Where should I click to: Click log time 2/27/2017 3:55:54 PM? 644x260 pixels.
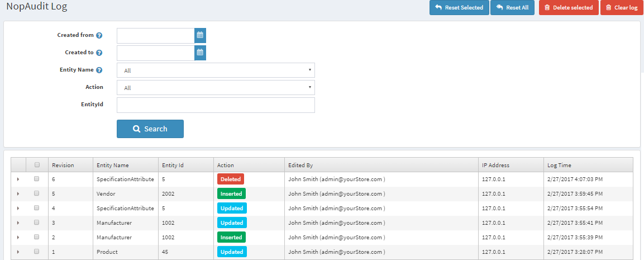(575, 208)
